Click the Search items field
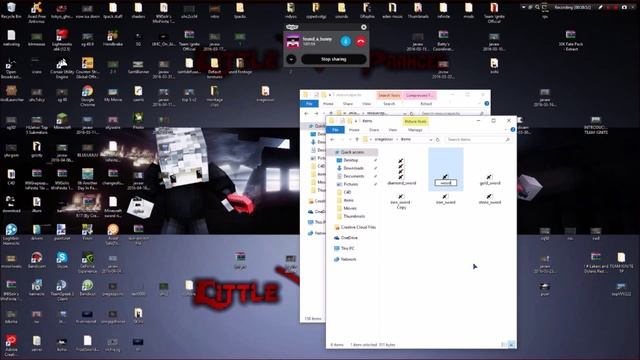Screen dimensions: 640x360 click(478, 140)
